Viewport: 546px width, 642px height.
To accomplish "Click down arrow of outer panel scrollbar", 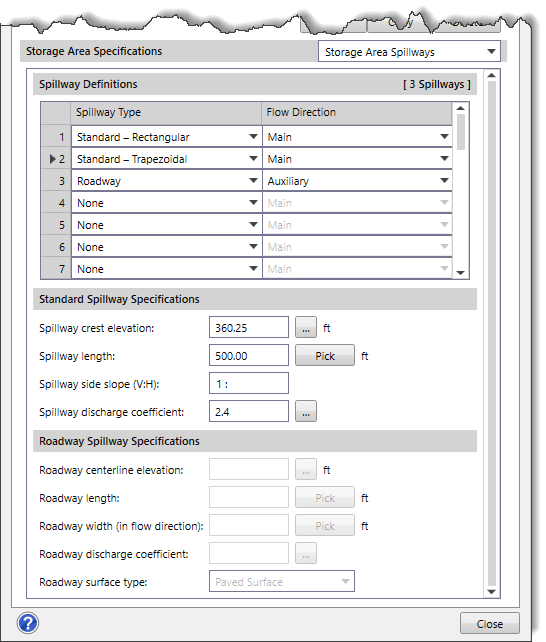I will pyautogui.click(x=492, y=592).
